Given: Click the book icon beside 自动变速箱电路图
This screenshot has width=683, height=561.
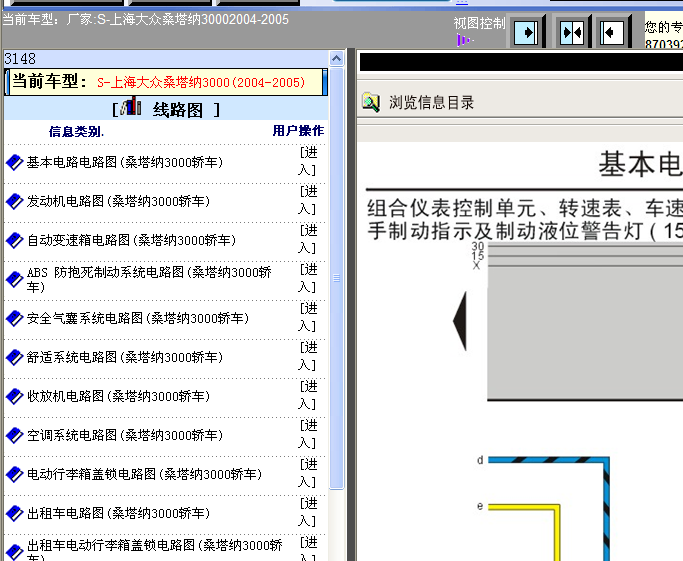Looking at the screenshot, I should tap(14, 240).
